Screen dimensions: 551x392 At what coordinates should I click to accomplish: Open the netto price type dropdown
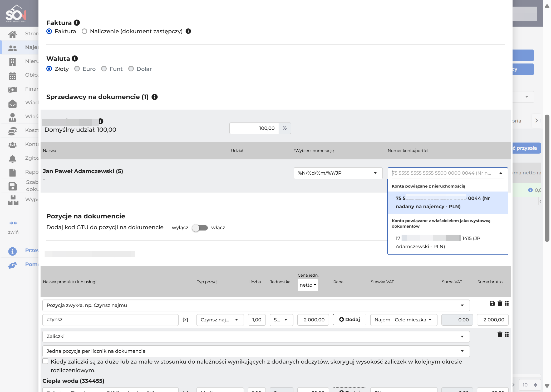[x=308, y=285]
